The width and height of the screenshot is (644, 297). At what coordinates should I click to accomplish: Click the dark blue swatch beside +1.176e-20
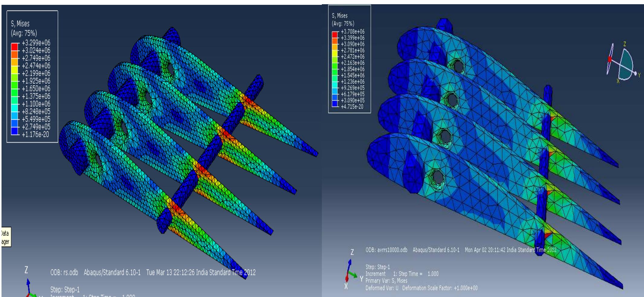click(15, 131)
